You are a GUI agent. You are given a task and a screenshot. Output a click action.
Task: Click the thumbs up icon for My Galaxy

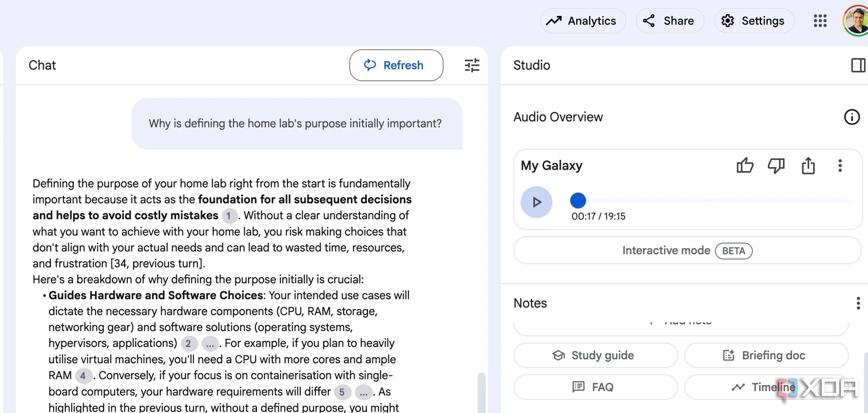tap(745, 166)
